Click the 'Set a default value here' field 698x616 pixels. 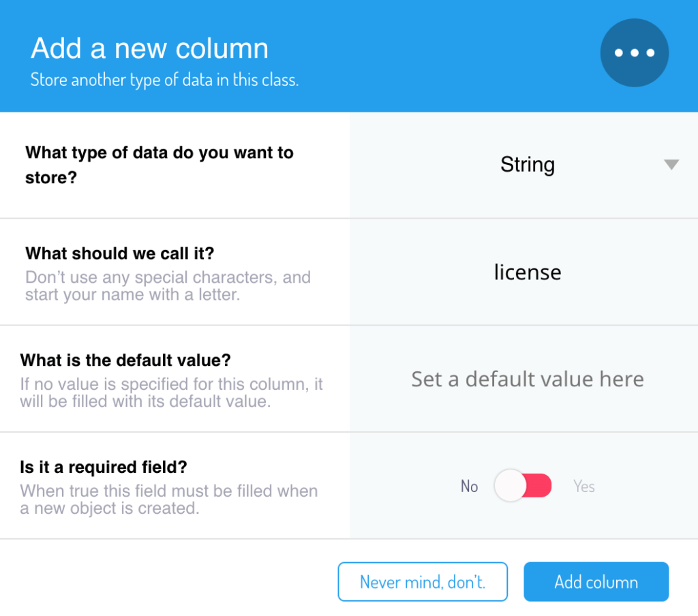524,379
